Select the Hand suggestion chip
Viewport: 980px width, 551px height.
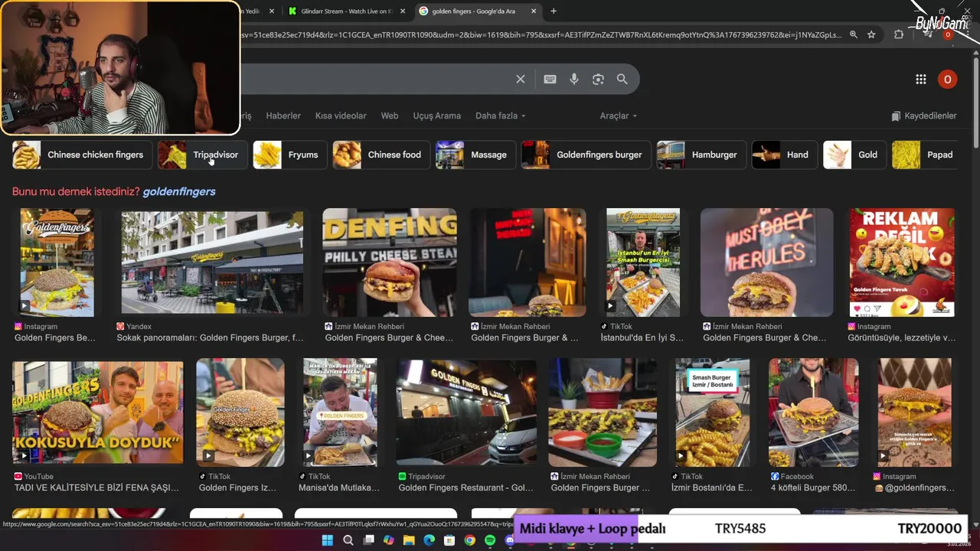(785, 155)
